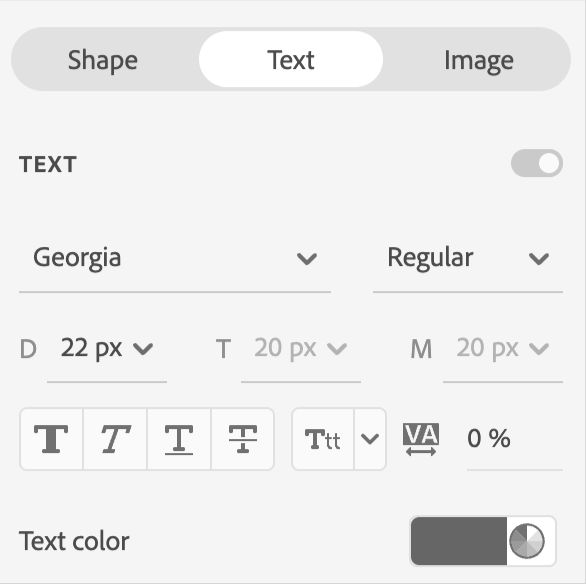This screenshot has height=584, width=586.
Task: Click the 0 % letter spacing field
Action: [x=515, y=438]
